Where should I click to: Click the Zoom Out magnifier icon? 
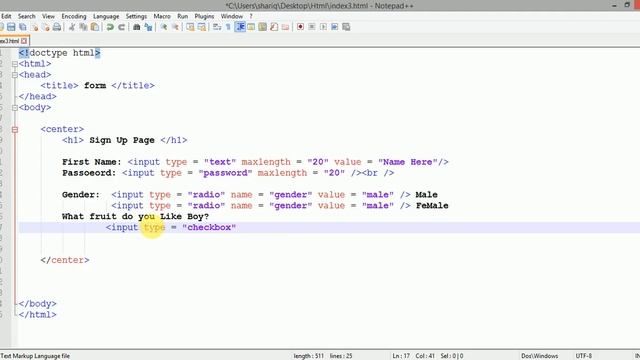(x=175, y=27)
